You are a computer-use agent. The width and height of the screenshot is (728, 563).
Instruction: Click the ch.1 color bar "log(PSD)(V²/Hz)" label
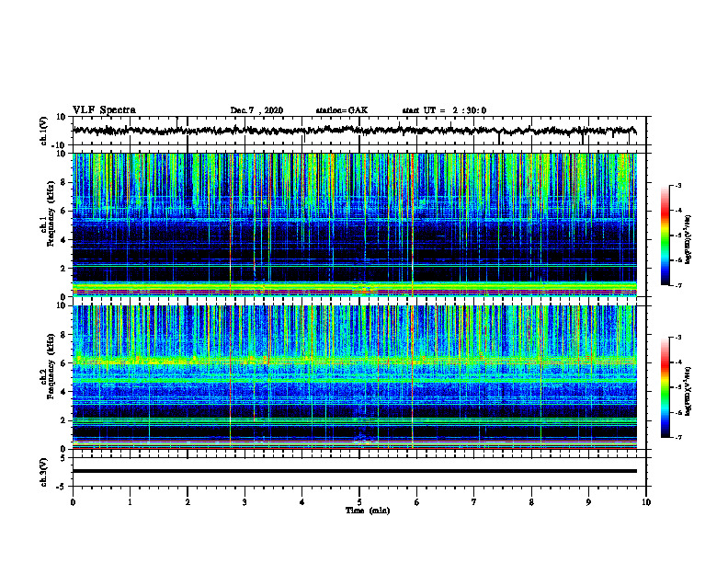[x=688, y=239]
